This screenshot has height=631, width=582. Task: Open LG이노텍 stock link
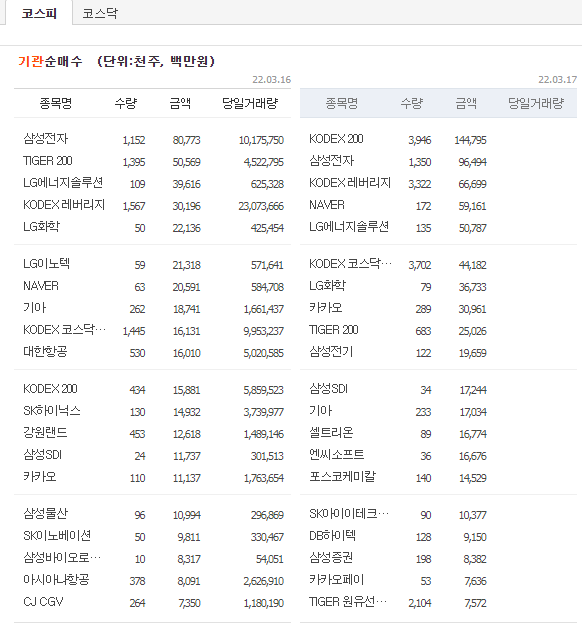[46, 264]
